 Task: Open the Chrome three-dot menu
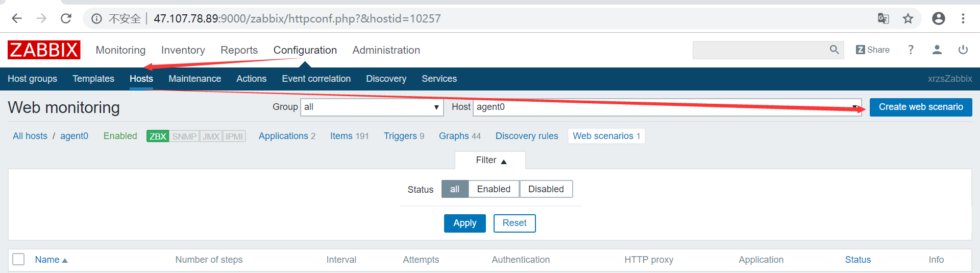point(963,18)
